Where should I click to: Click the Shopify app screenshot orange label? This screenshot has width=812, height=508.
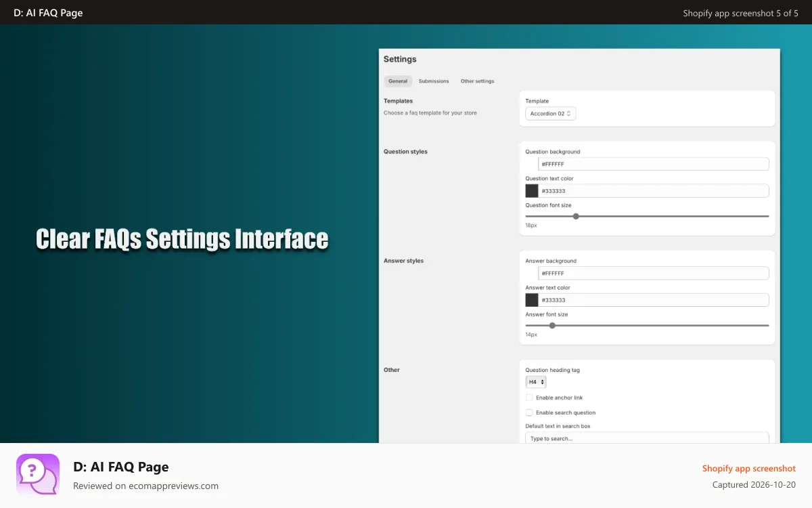click(x=749, y=469)
